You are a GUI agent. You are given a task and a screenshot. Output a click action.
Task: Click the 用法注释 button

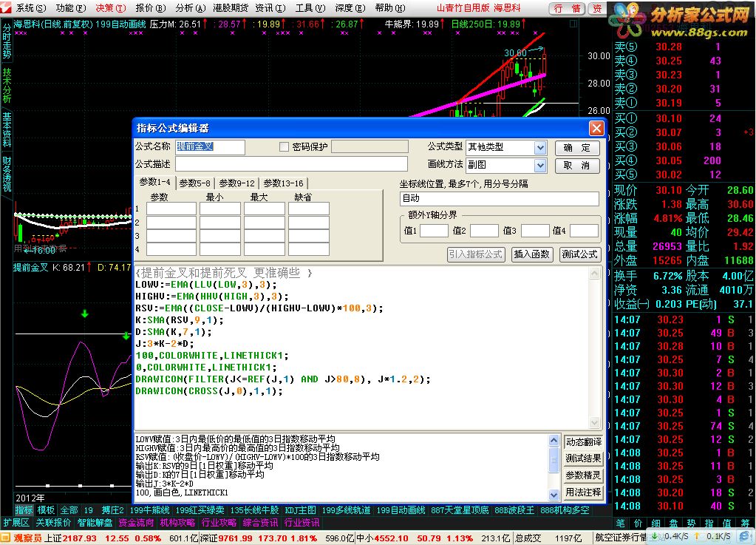[583, 492]
